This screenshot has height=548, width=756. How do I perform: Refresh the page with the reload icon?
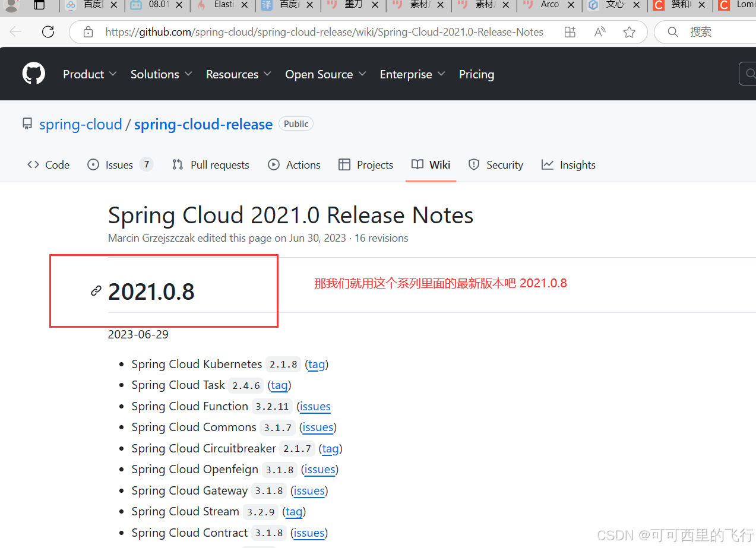[x=48, y=32]
